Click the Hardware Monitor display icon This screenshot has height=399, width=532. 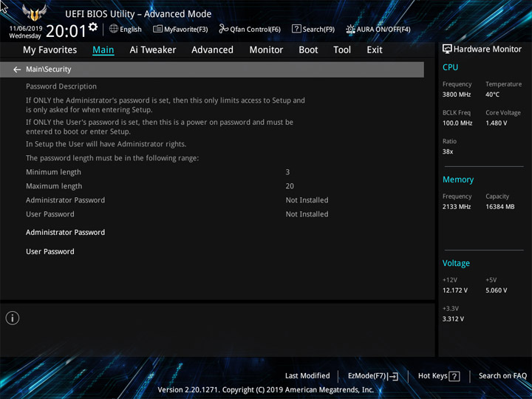pyautogui.click(x=447, y=50)
